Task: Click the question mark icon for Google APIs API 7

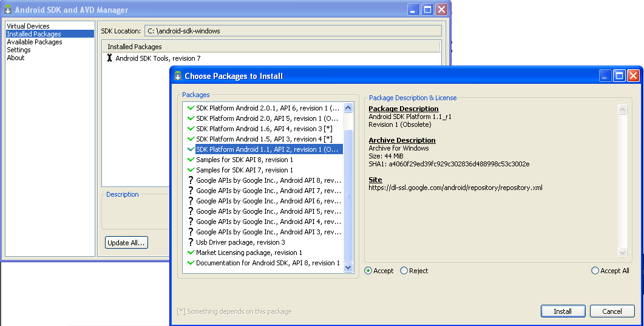Action: [x=191, y=191]
